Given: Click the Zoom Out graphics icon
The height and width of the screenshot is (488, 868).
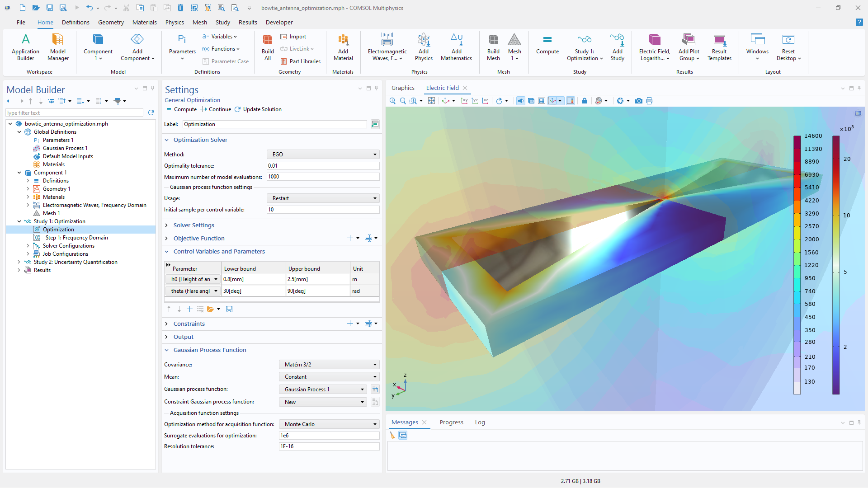Looking at the screenshot, I should point(403,101).
